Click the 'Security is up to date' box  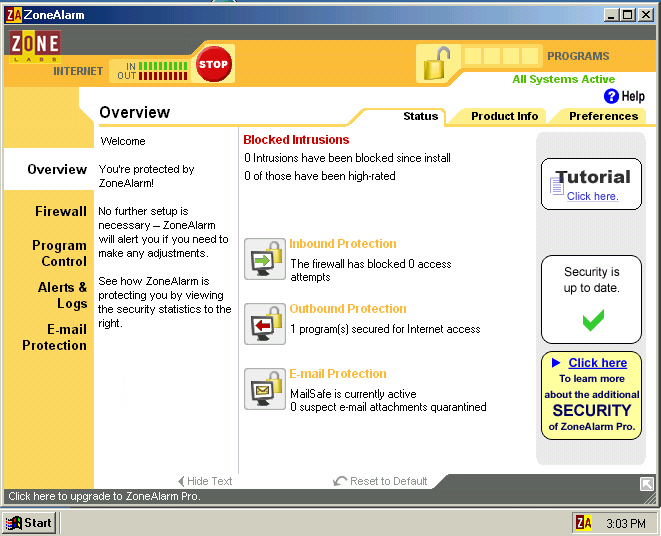tap(591, 299)
